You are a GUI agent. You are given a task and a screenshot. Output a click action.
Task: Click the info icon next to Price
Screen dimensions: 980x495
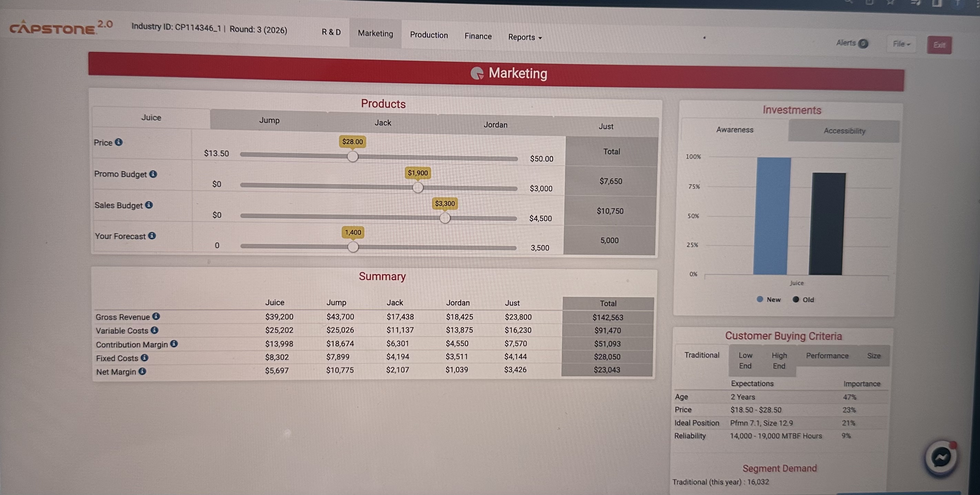click(119, 142)
